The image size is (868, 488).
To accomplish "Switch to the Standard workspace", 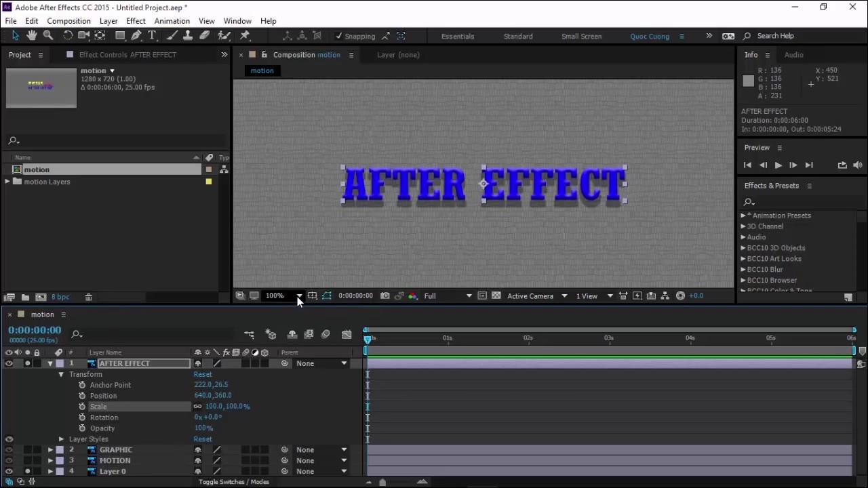I will (x=518, y=37).
